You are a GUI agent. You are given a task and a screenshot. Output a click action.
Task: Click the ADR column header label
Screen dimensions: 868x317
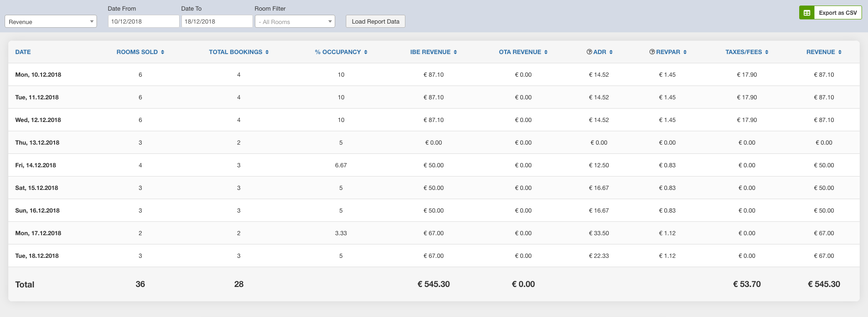[x=600, y=52]
